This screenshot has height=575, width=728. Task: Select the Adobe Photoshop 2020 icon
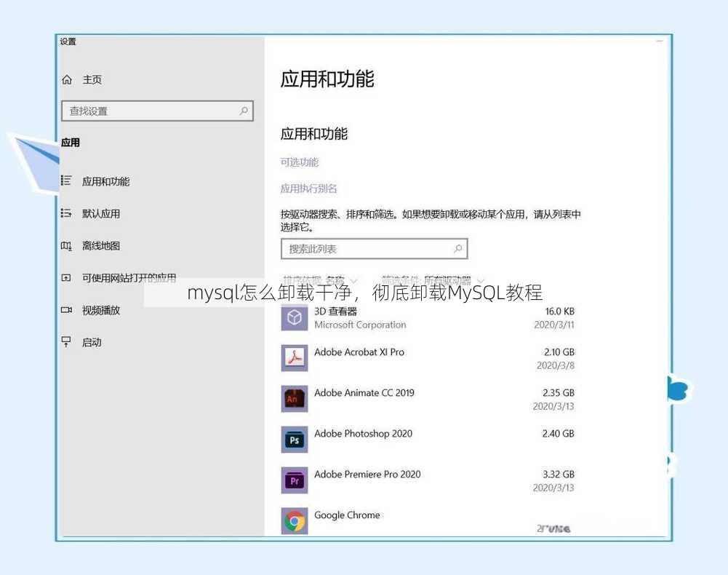pos(295,440)
